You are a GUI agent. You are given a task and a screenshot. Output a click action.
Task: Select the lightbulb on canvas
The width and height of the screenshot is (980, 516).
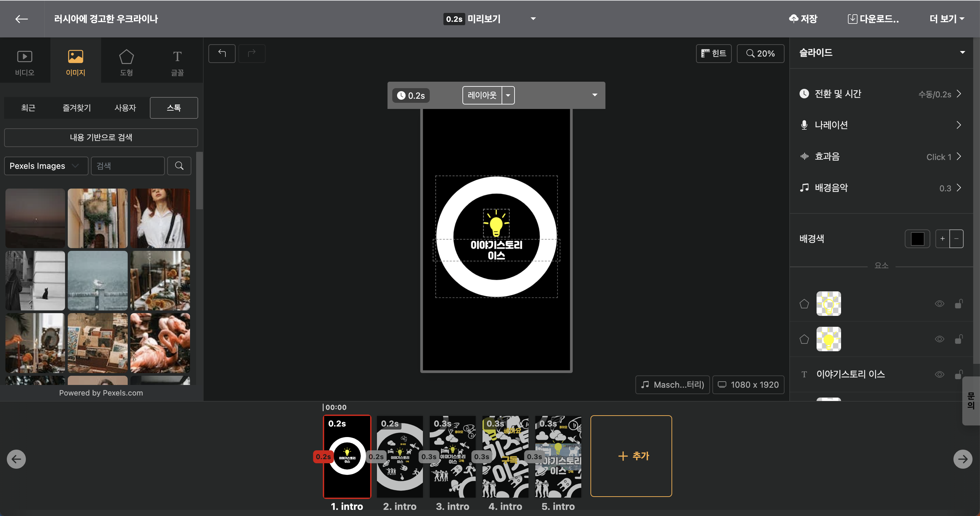point(496,223)
